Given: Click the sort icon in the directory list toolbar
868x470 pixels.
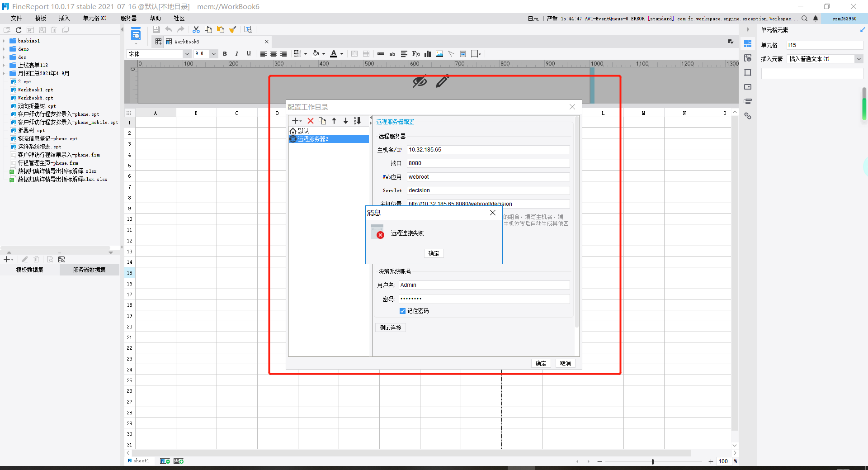Looking at the screenshot, I should [358, 121].
